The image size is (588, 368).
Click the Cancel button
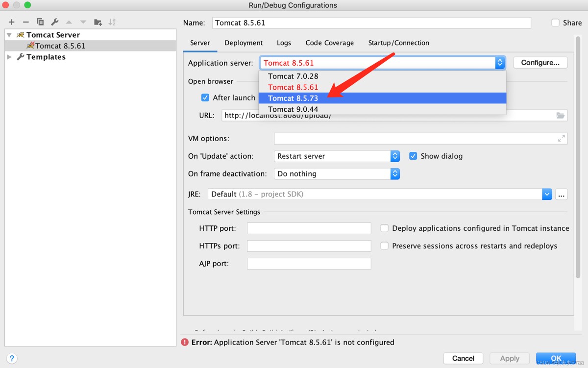[x=463, y=358]
